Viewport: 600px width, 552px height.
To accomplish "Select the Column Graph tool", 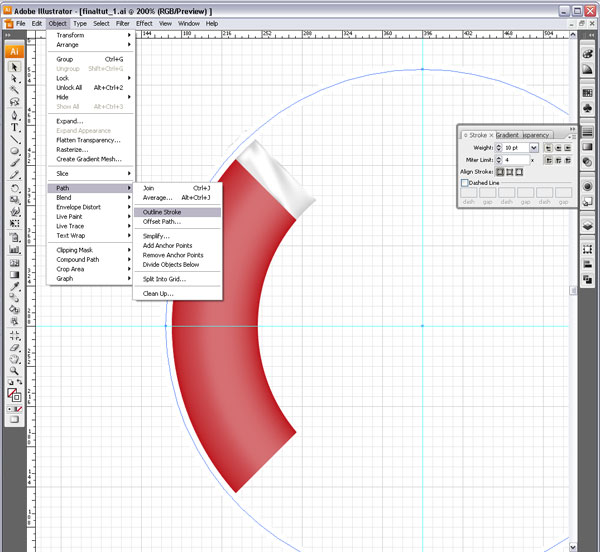I will pyautogui.click(x=14, y=250).
